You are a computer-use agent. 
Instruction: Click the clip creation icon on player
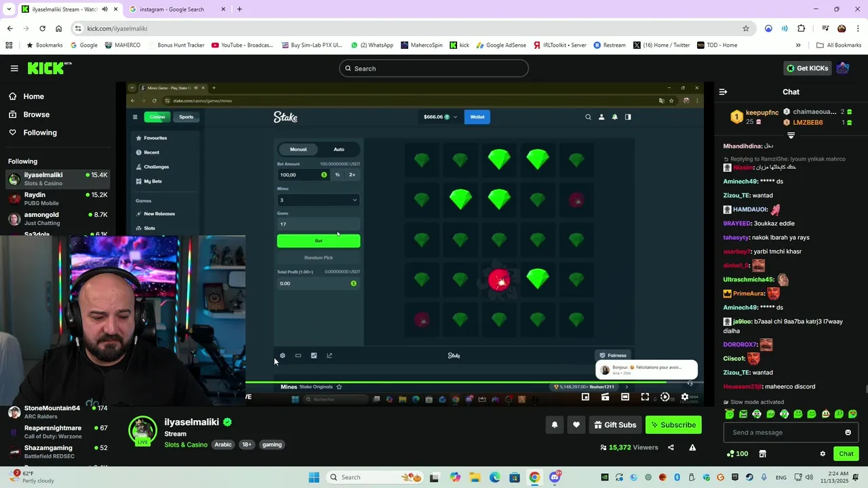click(x=605, y=397)
